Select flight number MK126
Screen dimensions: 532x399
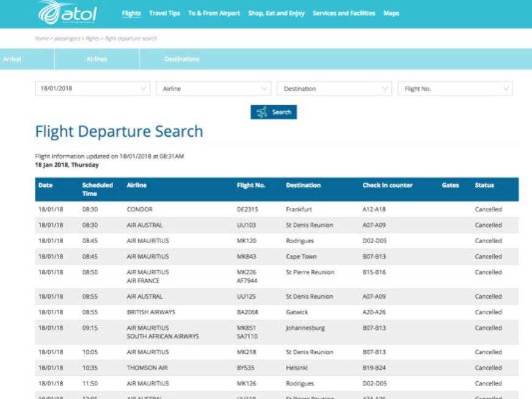pos(246,383)
